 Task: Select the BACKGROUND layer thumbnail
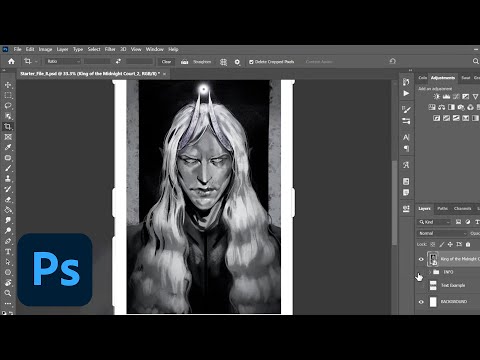[433, 302]
